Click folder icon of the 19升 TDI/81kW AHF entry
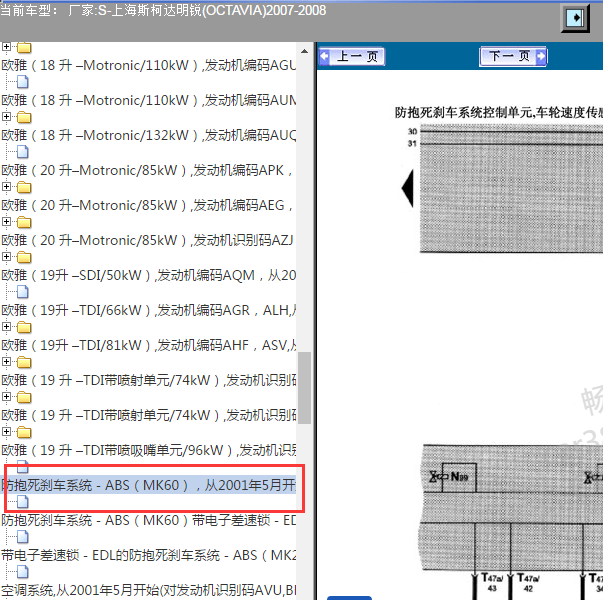 [x=24, y=327]
